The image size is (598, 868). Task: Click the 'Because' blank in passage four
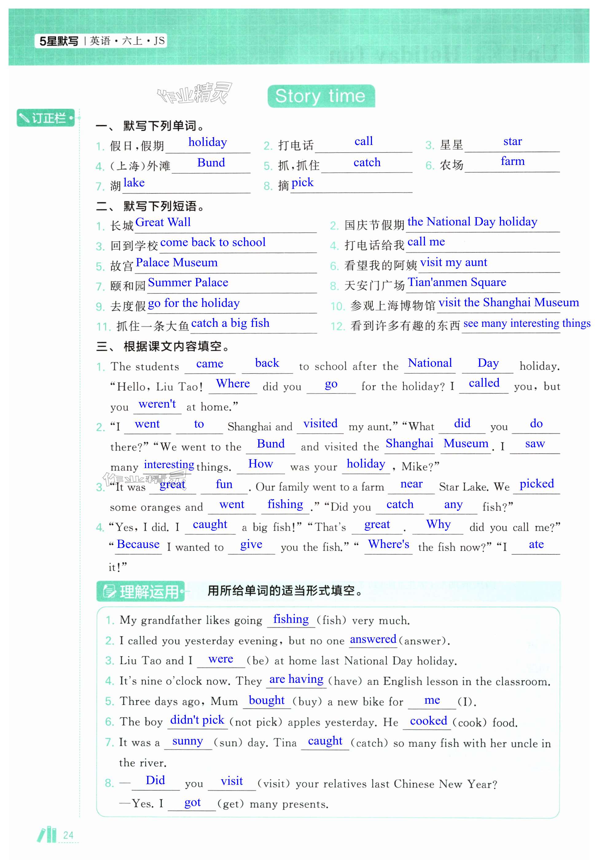pyautogui.click(x=138, y=544)
